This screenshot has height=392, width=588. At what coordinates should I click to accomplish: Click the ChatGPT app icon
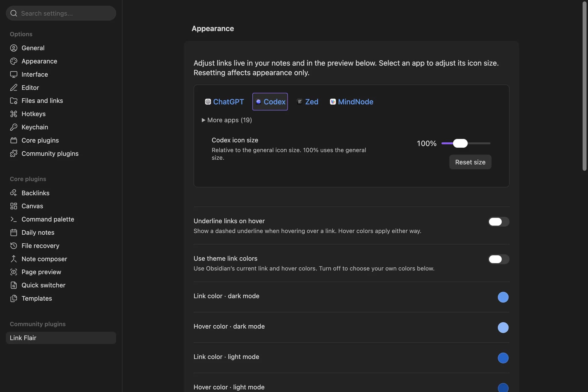coord(208,102)
